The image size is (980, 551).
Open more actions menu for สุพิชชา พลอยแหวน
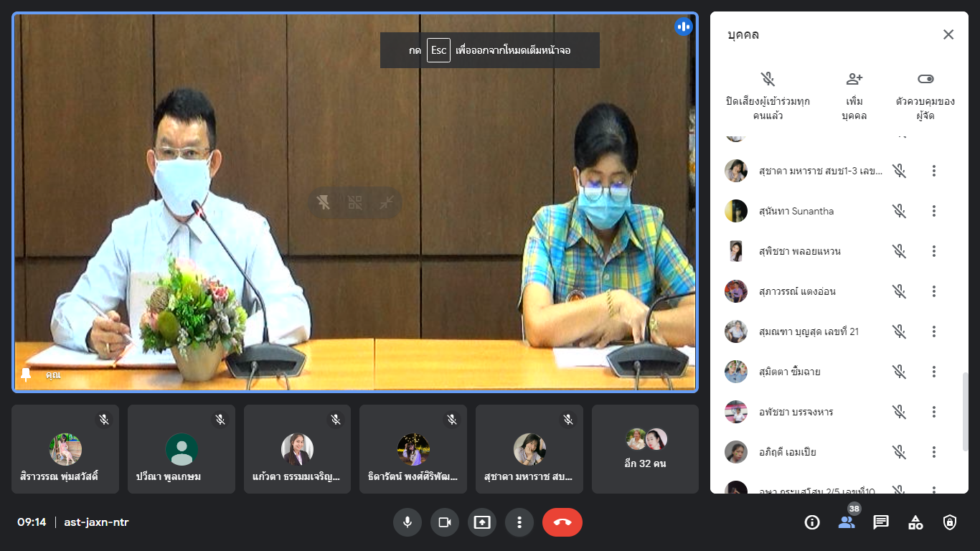[x=934, y=251]
